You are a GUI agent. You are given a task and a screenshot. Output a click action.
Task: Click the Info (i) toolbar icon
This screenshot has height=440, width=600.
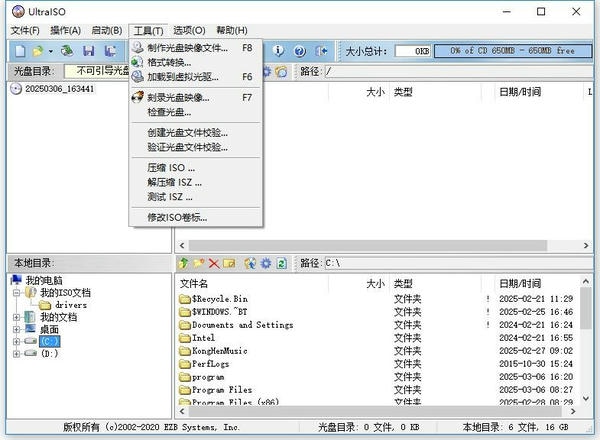click(278, 51)
